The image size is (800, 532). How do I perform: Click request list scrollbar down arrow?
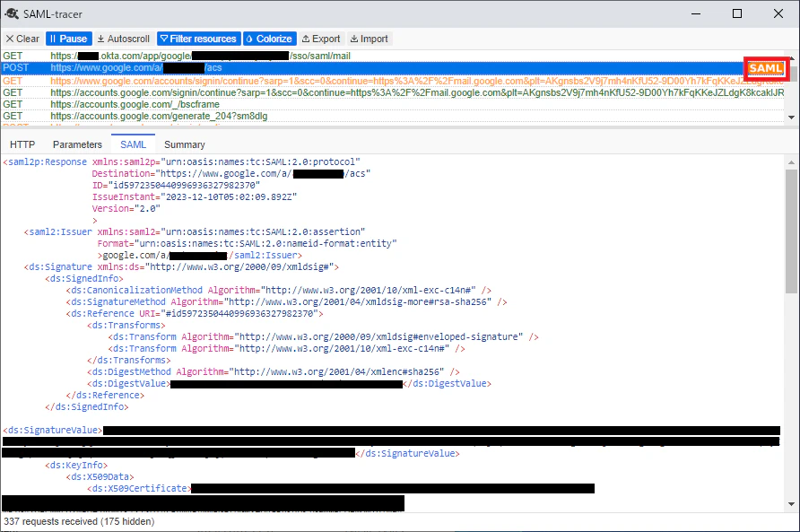(x=791, y=118)
